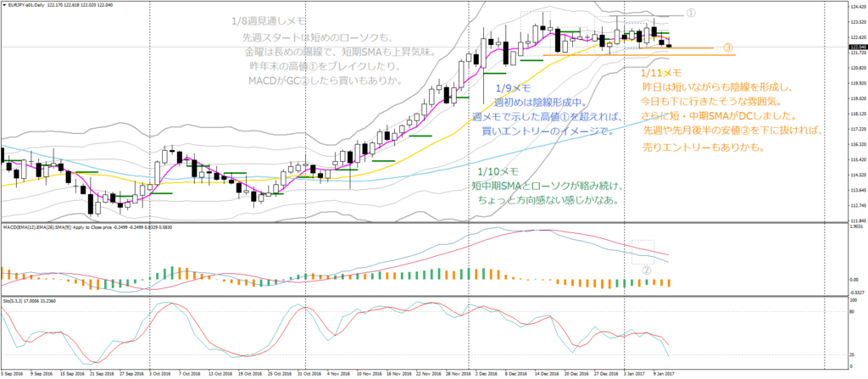Click the 117.220 price axis label
Image resolution: width=868 pixels, height=379 pixels.
point(857,129)
